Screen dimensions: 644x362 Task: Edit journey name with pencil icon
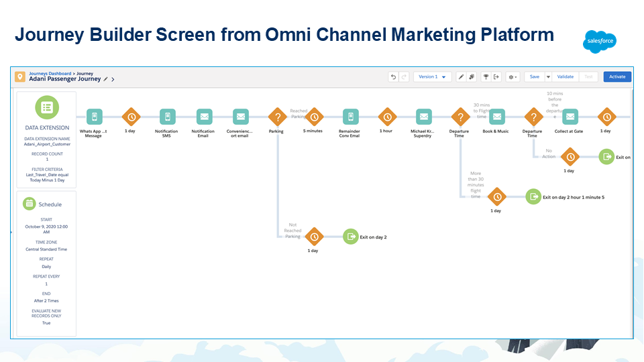tap(105, 79)
